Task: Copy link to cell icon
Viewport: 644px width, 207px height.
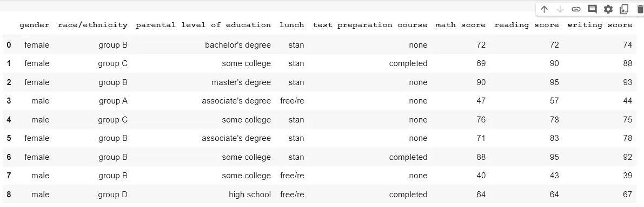Action: (x=576, y=9)
